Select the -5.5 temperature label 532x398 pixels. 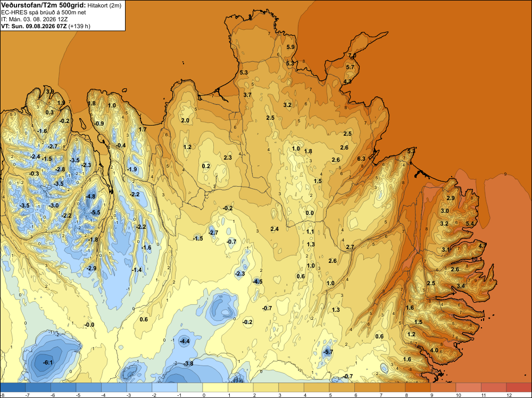95,212
